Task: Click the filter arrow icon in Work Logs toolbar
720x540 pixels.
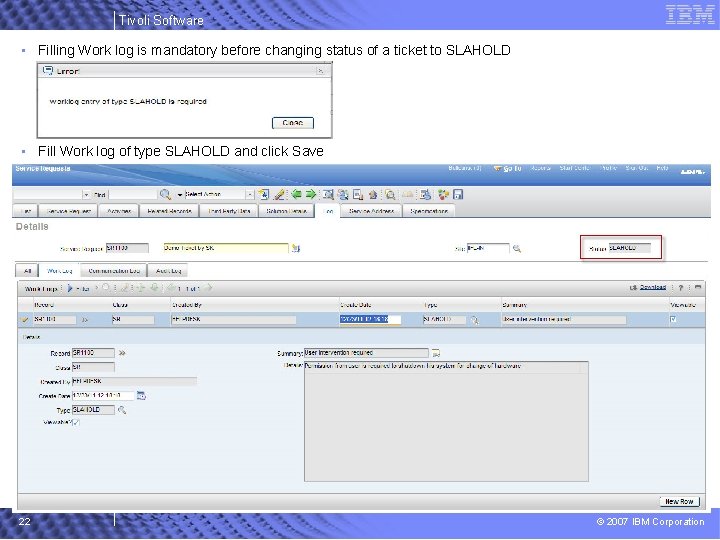Action: (x=70, y=288)
